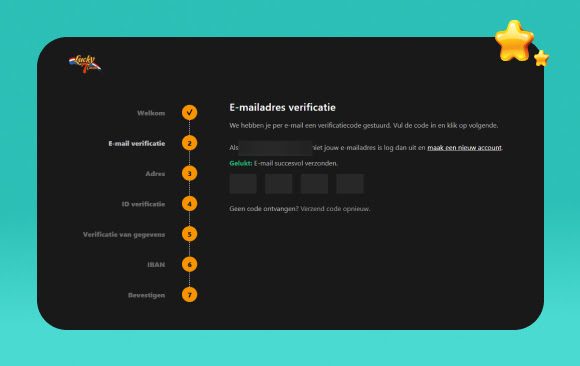Follow the 'maak een nieuw account' link
This screenshot has height=366, width=580.
(464, 148)
